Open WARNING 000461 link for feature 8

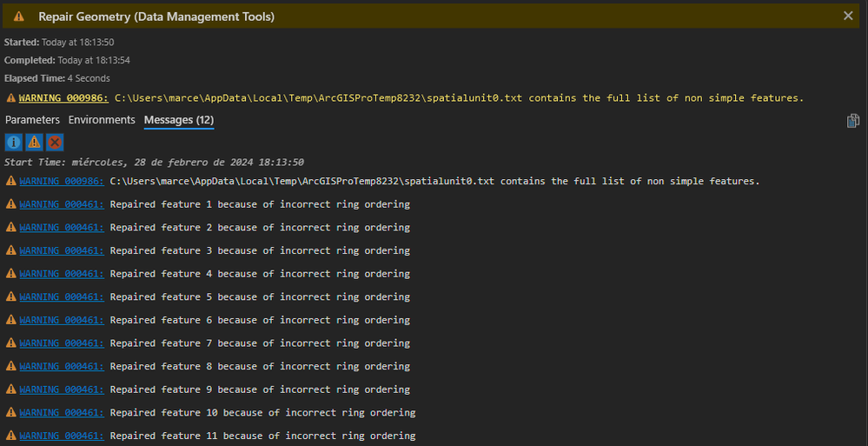pyautogui.click(x=61, y=367)
